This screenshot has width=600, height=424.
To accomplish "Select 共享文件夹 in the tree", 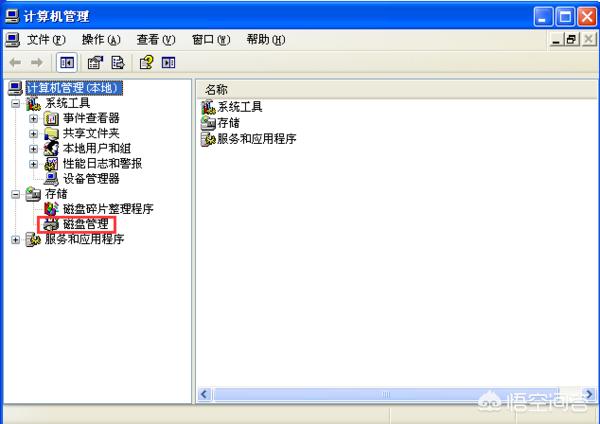I will [91, 134].
